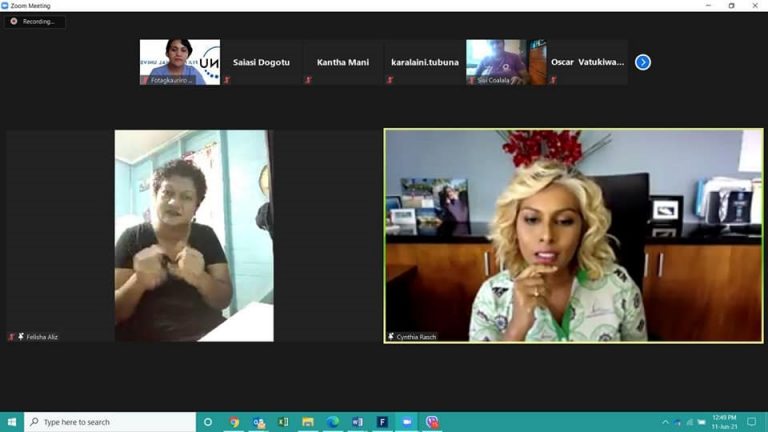Launch Excel from the taskbar
The height and width of the screenshot is (432, 768).
point(284,422)
